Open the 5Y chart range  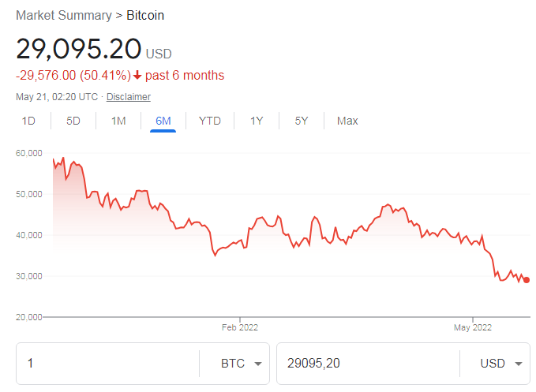[302, 121]
